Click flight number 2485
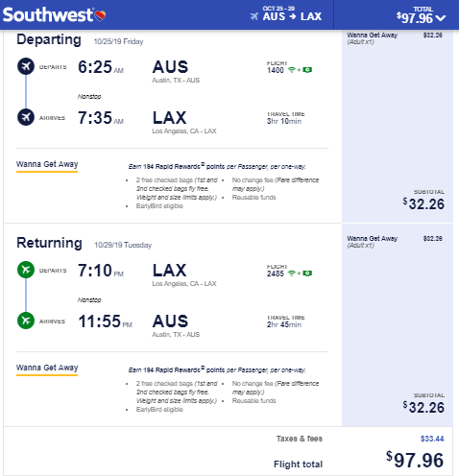Image resolution: width=459 pixels, height=476 pixels. (x=276, y=274)
